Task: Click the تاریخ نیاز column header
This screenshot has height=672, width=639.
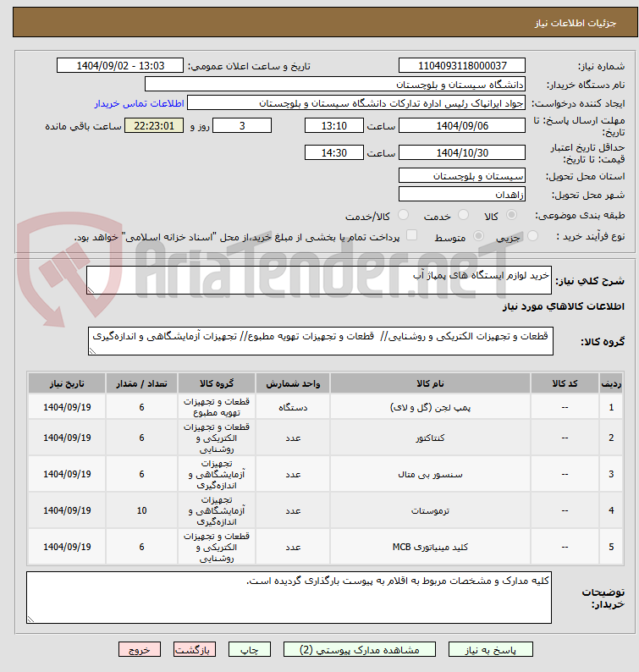Action: [67, 383]
